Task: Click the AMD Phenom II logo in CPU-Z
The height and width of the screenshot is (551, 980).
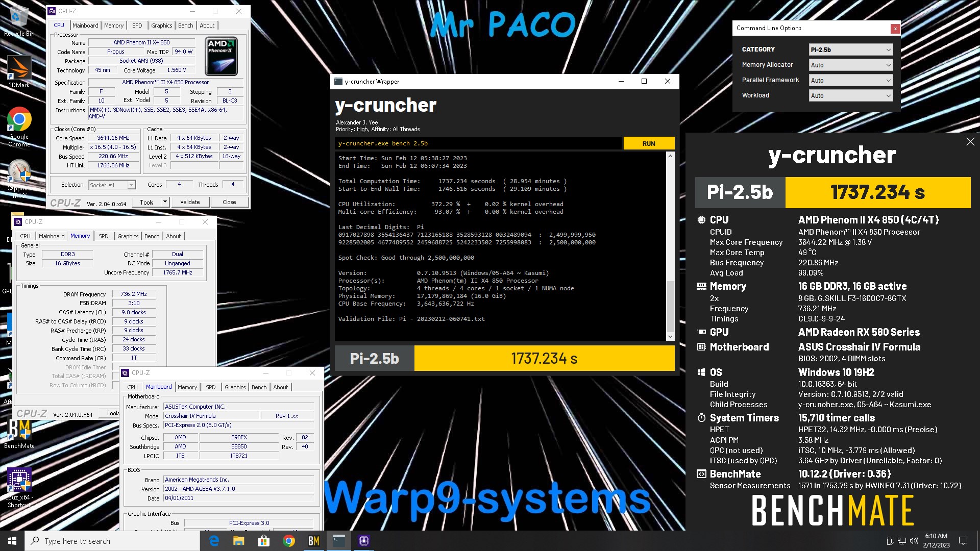Action: [x=221, y=57]
